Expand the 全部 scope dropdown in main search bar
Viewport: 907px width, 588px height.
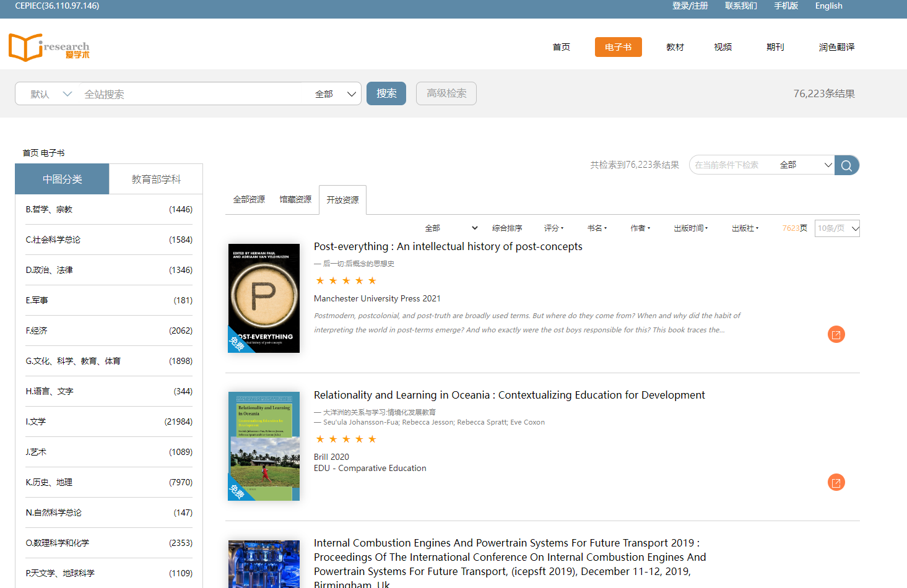tap(336, 94)
